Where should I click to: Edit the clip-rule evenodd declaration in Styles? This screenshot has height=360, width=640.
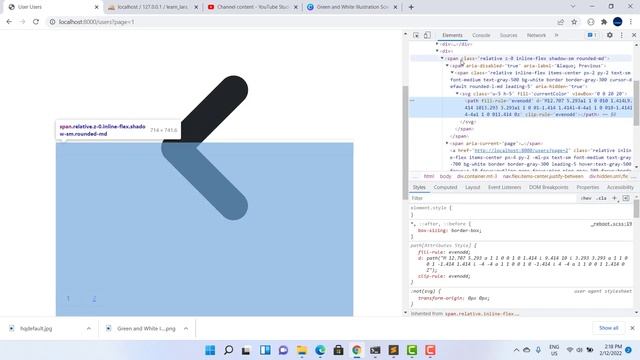click(444, 276)
